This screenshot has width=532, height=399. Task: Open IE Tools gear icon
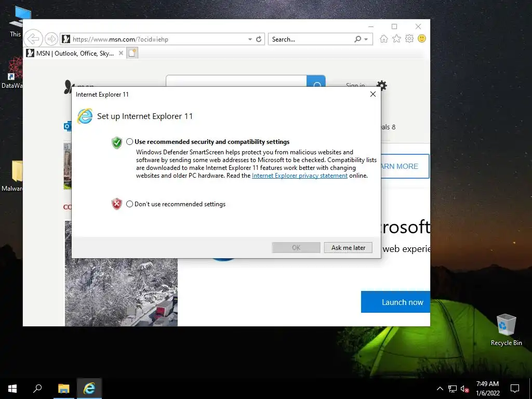(409, 38)
